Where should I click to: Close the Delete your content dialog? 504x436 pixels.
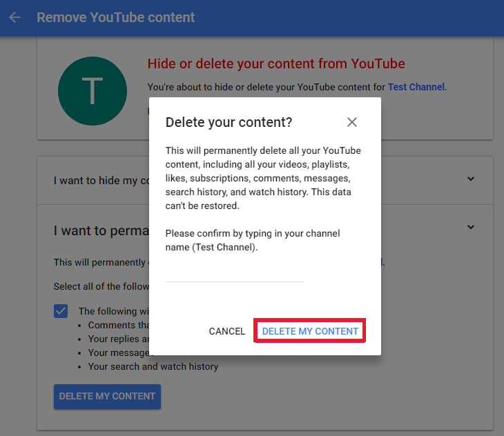click(352, 122)
